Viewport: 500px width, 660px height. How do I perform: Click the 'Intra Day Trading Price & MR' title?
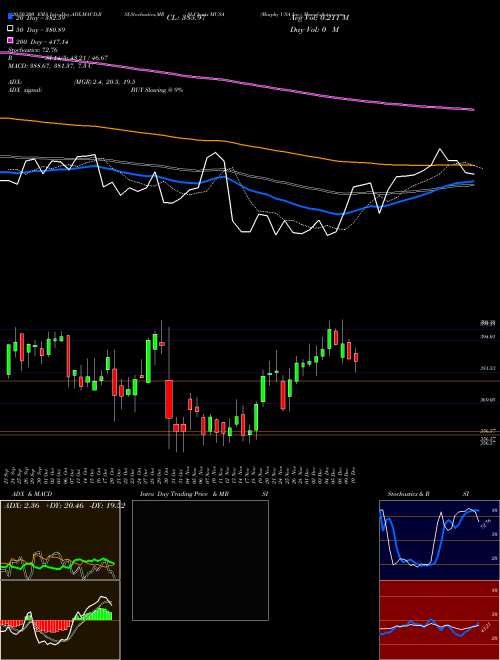pyautogui.click(x=184, y=494)
